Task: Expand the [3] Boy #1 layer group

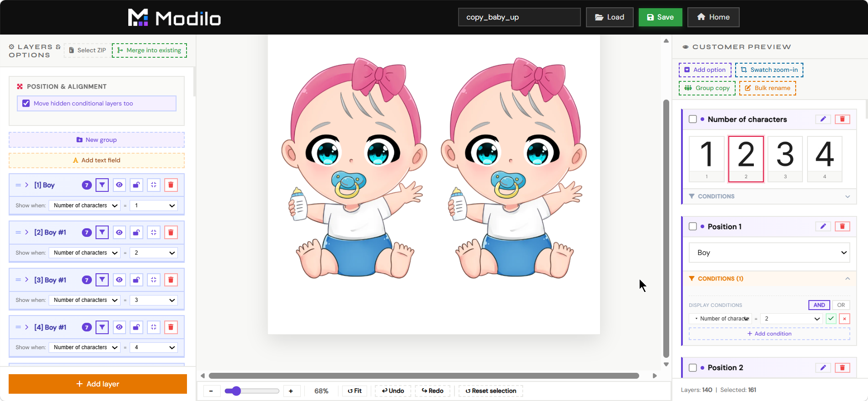Action: (27, 280)
